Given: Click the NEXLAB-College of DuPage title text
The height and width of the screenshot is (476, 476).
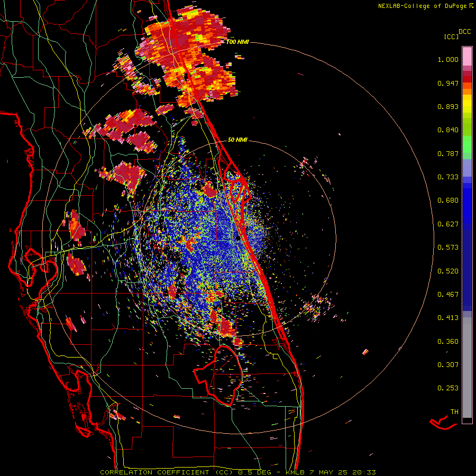Looking at the screenshot, I should [x=424, y=6].
